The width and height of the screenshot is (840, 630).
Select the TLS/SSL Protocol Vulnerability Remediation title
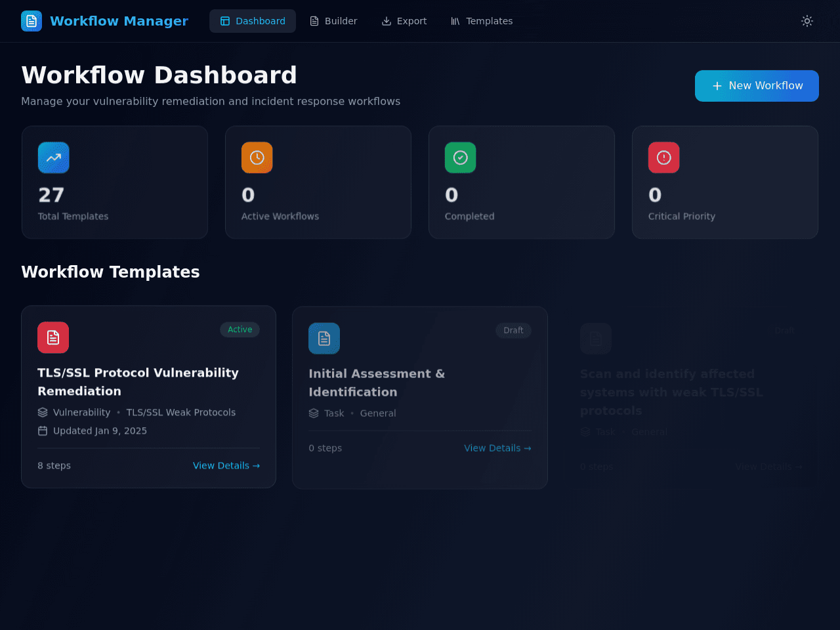click(138, 382)
